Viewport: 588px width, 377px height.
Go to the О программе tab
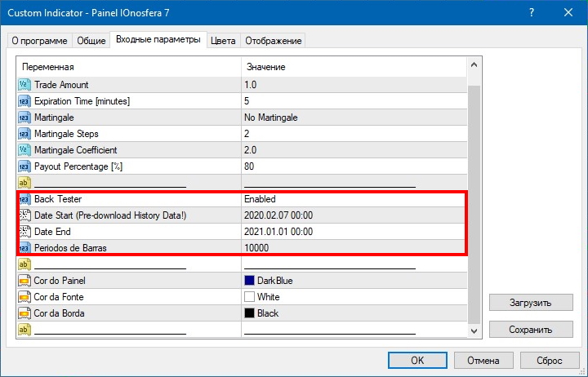click(40, 41)
